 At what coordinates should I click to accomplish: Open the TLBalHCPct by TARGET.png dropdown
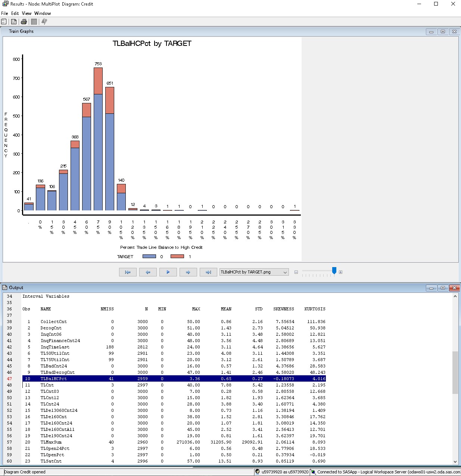click(254, 272)
